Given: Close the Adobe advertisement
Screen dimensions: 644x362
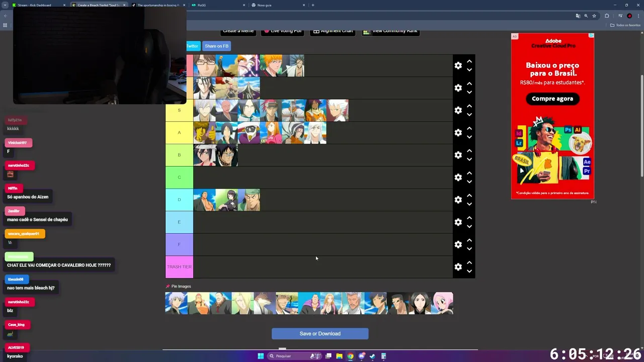Looking at the screenshot, I should (x=592, y=36).
